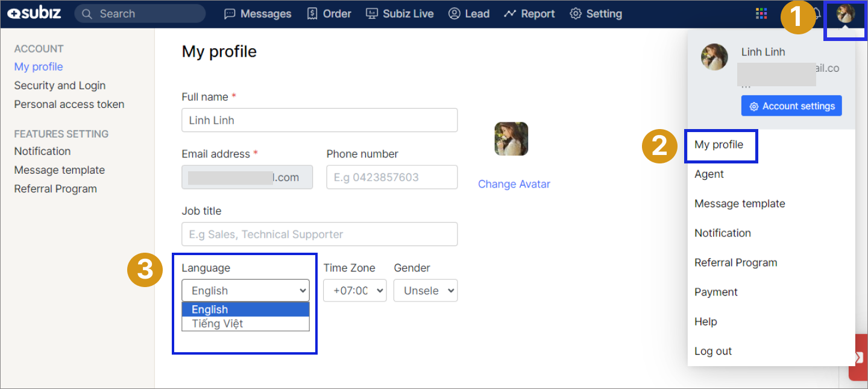Click the Change Avatar link
The height and width of the screenshot is (389, 868).
(x=514, y=185)
